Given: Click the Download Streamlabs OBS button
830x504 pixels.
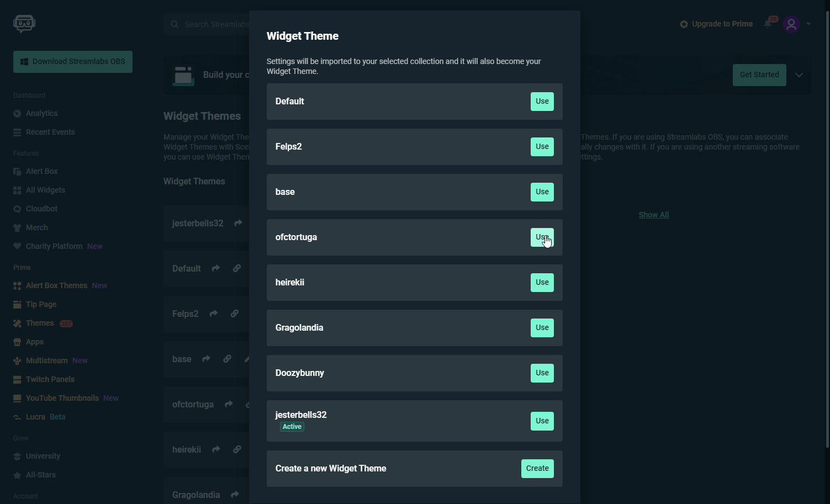Looking at the screenshot, I should [73, 62].
